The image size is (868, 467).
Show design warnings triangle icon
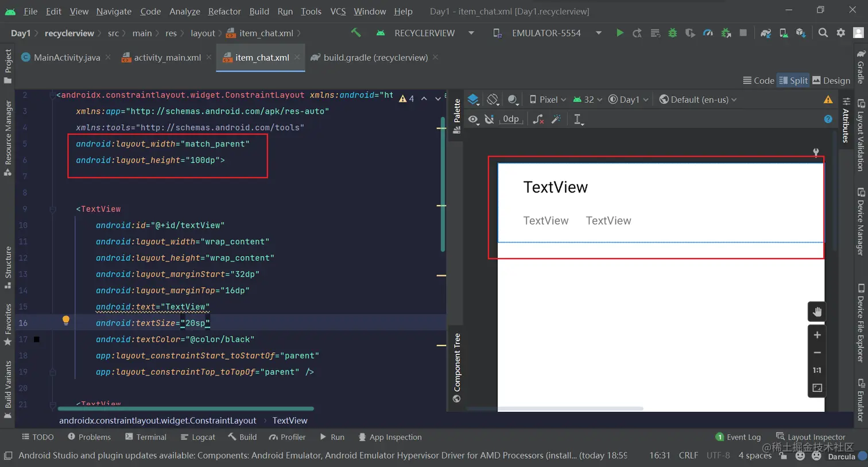click(828, 99)
